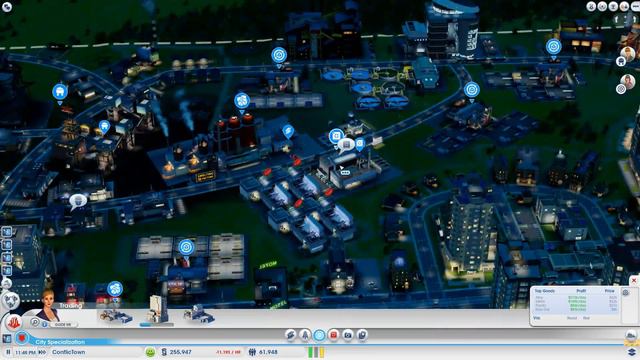Image resolution: width=640 pixels, height=360 pixels.
Task: Open the RCI demand bars
Action: point(316,352)
